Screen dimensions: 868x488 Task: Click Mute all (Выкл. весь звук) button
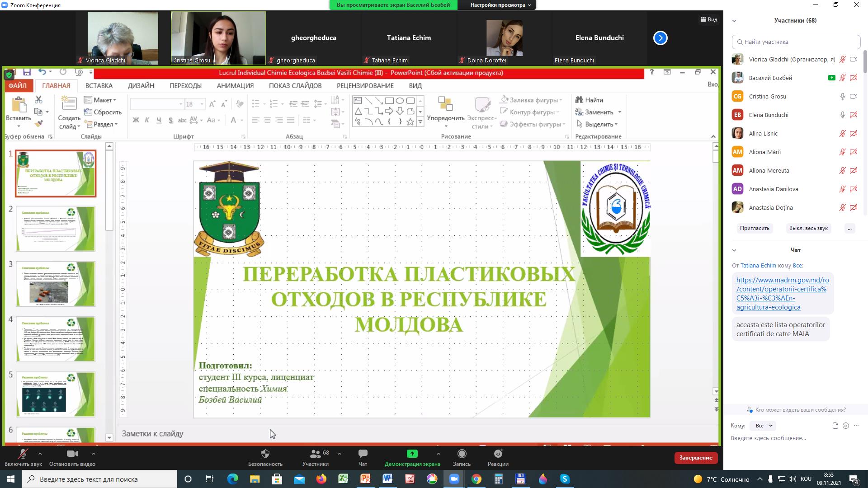(808, 228)
